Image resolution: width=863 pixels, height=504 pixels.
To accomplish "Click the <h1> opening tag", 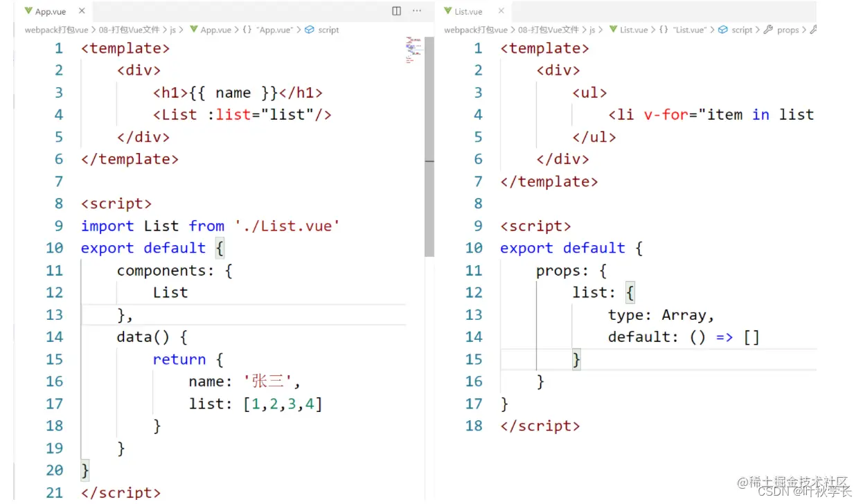I will point(170,93).
